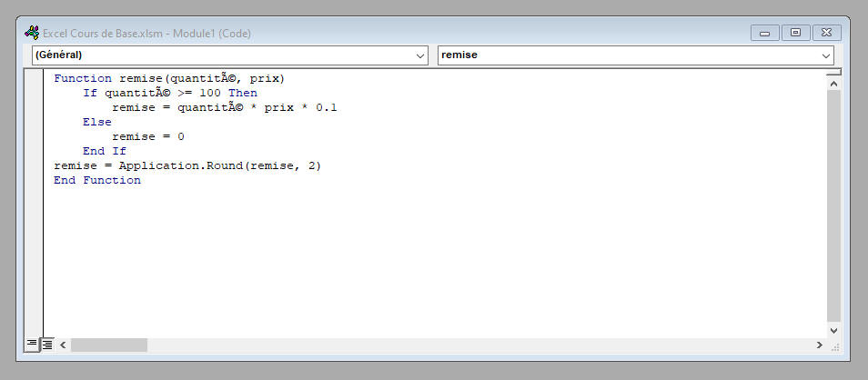Click horizontal scrollbar left arrow
This screenshot has width=868, height=380.
63,345
